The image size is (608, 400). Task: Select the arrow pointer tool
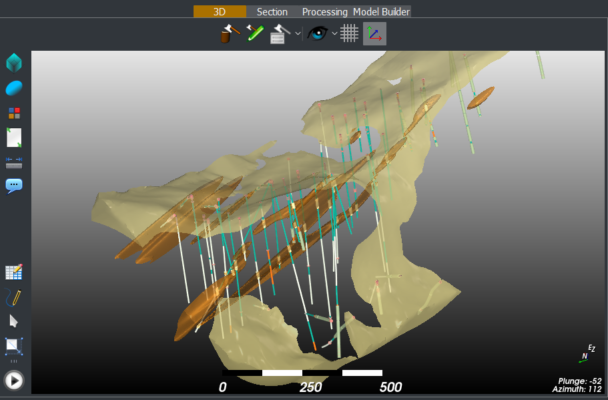click(x=14, y=321)
